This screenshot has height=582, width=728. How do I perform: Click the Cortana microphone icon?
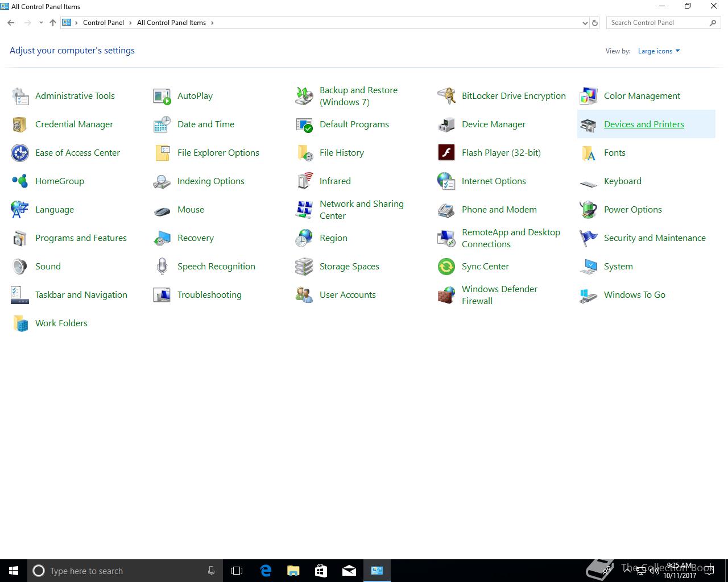(x=211, y=571)
